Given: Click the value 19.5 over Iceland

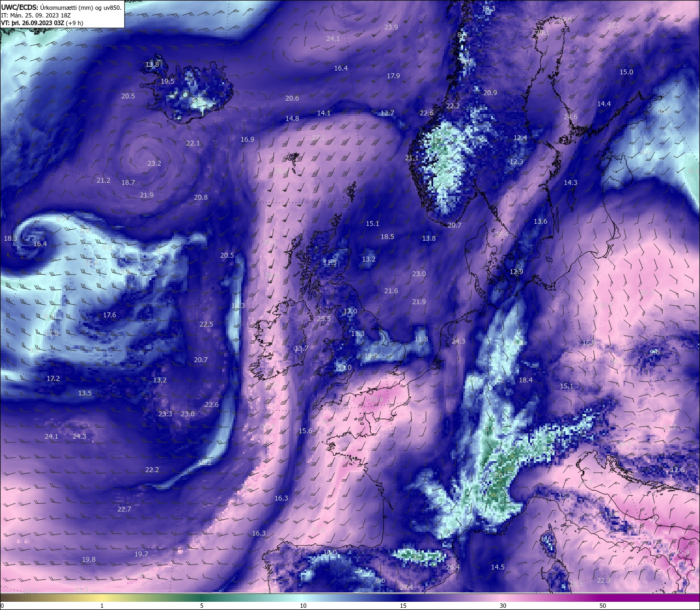Looking at the screenshot, I should pyautogui.click(x=167, y=82).
